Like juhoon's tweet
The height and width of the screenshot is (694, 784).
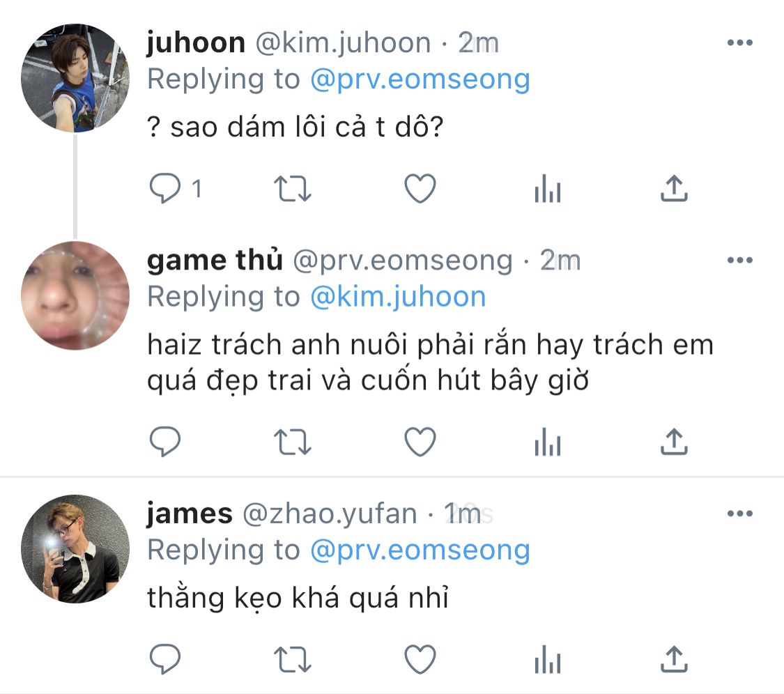coord(420,189)
